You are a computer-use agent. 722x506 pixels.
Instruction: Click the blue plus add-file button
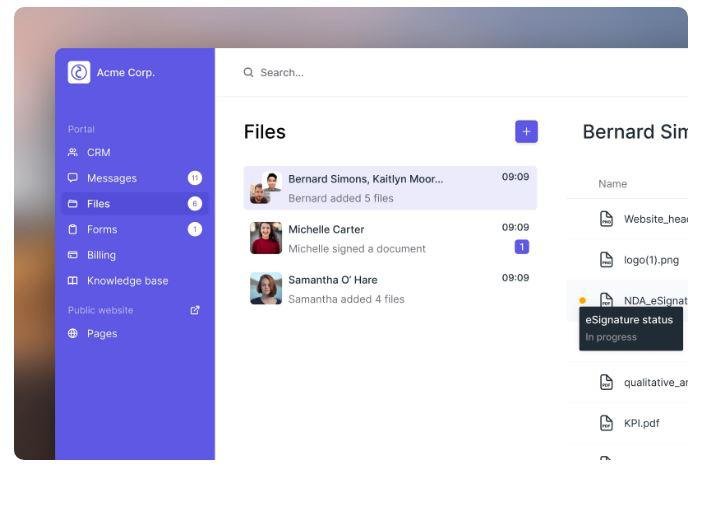pos(526,132)
